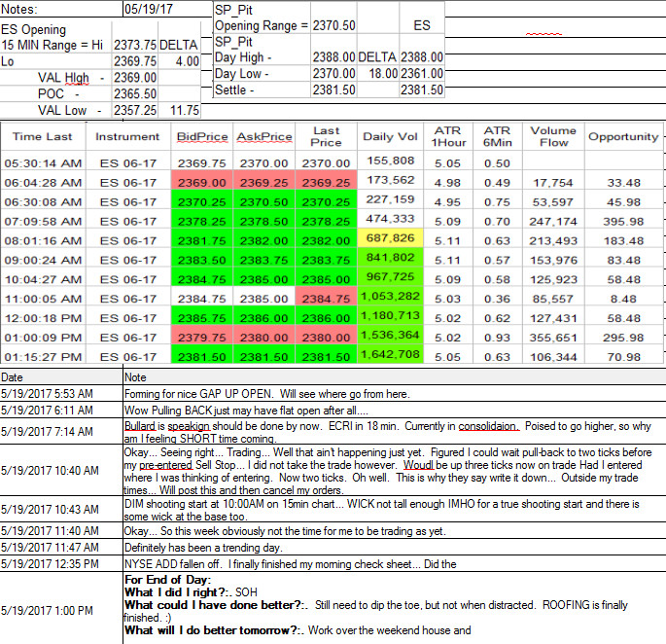The image size is (666, 644).
Task: Select the date cell 05/19/17
Action: pos(167,9)
